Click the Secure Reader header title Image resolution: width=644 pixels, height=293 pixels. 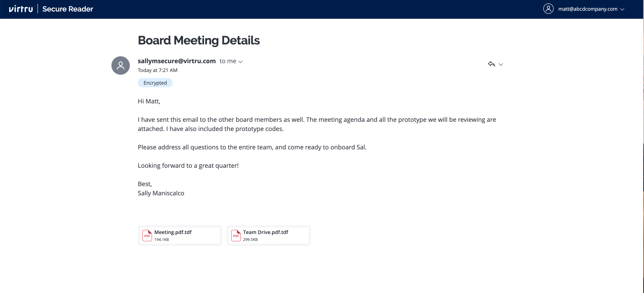68,9
